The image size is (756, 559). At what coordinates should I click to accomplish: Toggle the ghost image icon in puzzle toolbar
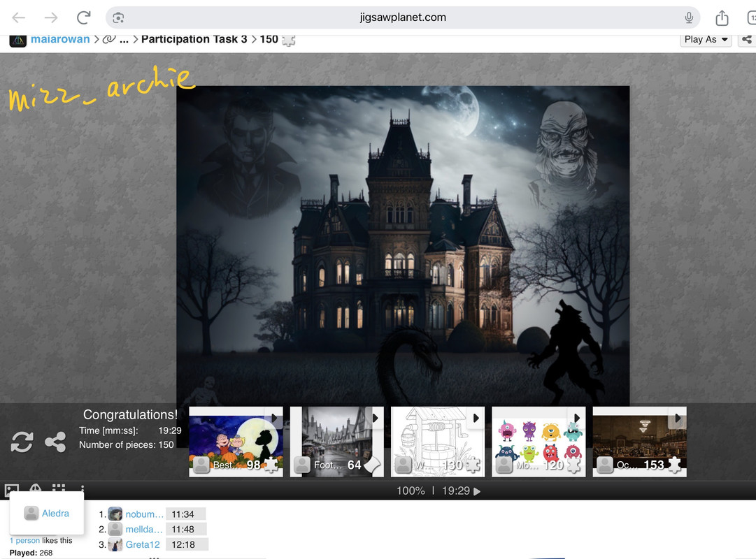pyautogui.click(x=35, y=489)
